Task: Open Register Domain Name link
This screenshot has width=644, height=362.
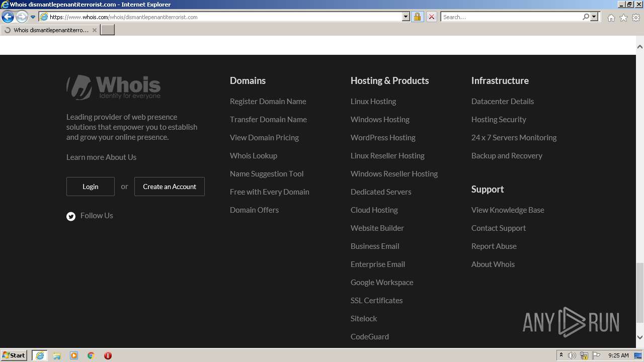Action: pyautogui.click(x=268, y=101)
